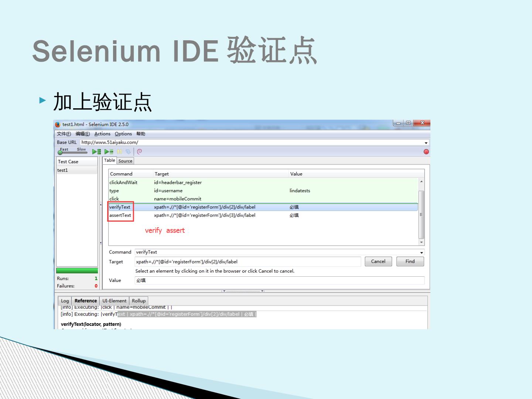
Task: Click the Base URL input field
Action: tap(252, 142)
